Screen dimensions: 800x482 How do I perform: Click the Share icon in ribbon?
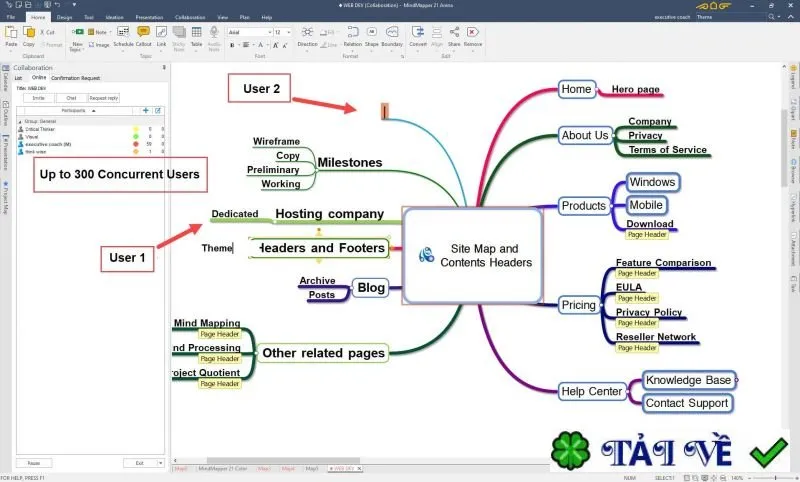click(x=454, y=36)
